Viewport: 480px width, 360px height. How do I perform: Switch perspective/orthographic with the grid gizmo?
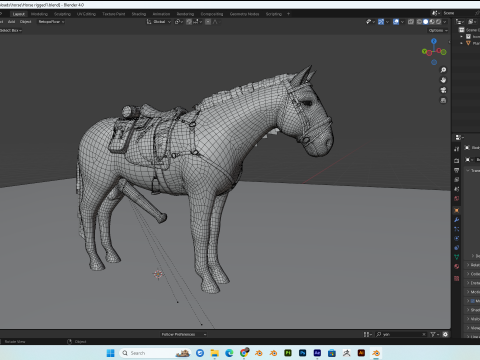tap(443, 100)
